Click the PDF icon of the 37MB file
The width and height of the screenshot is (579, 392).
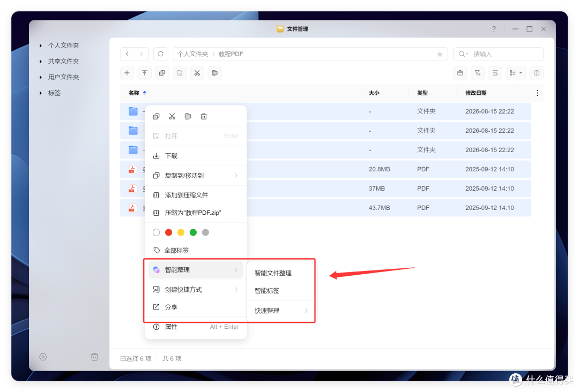coord(132,189)
